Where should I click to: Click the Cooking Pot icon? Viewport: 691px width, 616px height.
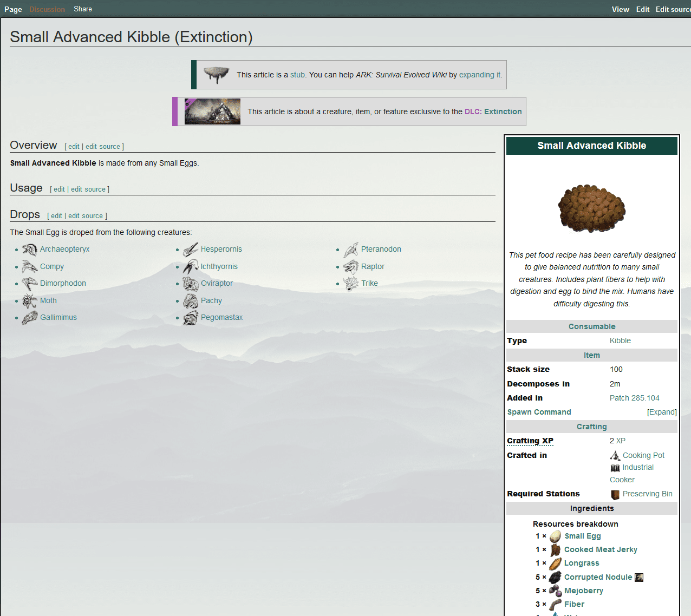[x=615, y=456]
